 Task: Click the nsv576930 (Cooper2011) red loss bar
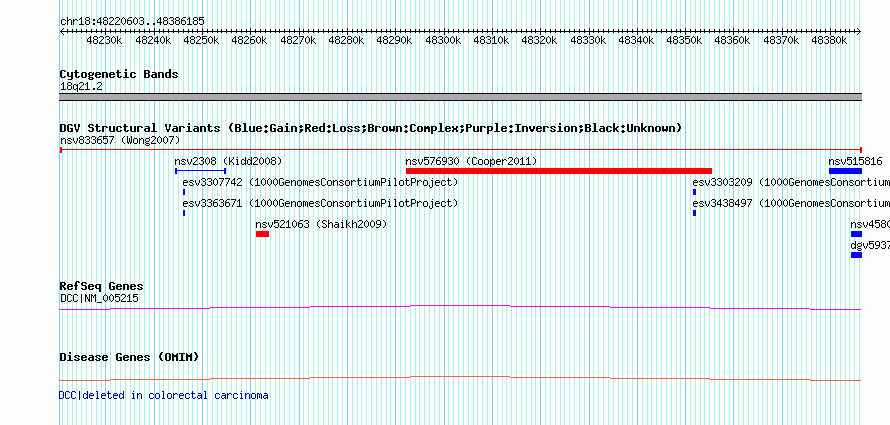pos(559,171)
